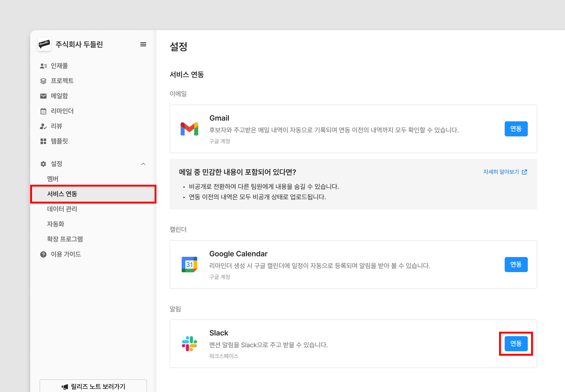Open the 리뷰 section
The height and width of the screenshot is (392, 565).
coord(56,126)
